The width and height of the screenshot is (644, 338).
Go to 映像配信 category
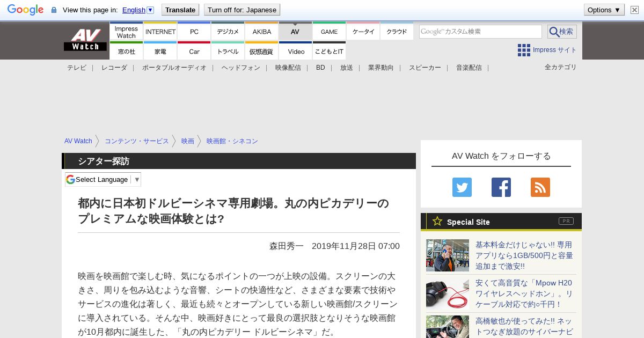pos(288,68)
